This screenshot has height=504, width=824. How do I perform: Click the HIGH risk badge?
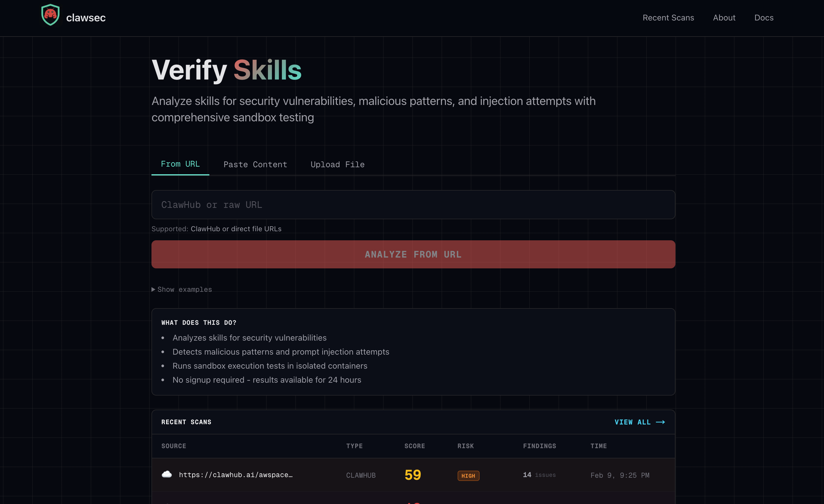(x=468, y=476)
